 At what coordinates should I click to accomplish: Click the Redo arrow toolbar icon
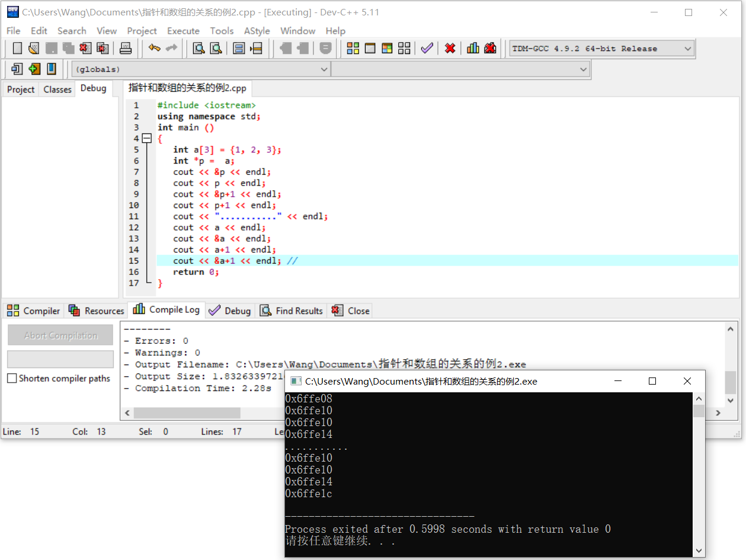pyautogui.click(x=172, y=49)
